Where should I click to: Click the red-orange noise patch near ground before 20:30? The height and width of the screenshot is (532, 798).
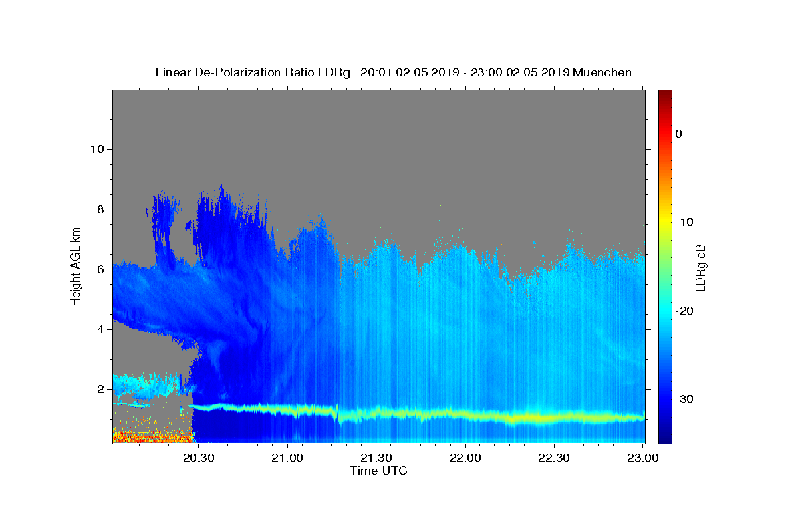pyautogui.click(x=152, y=436)
